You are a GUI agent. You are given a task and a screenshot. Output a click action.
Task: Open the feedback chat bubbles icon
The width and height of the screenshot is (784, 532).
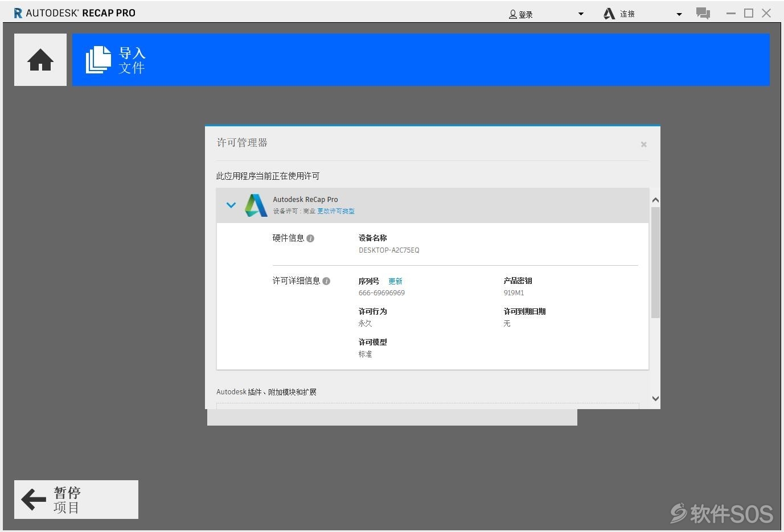(703, 13)
